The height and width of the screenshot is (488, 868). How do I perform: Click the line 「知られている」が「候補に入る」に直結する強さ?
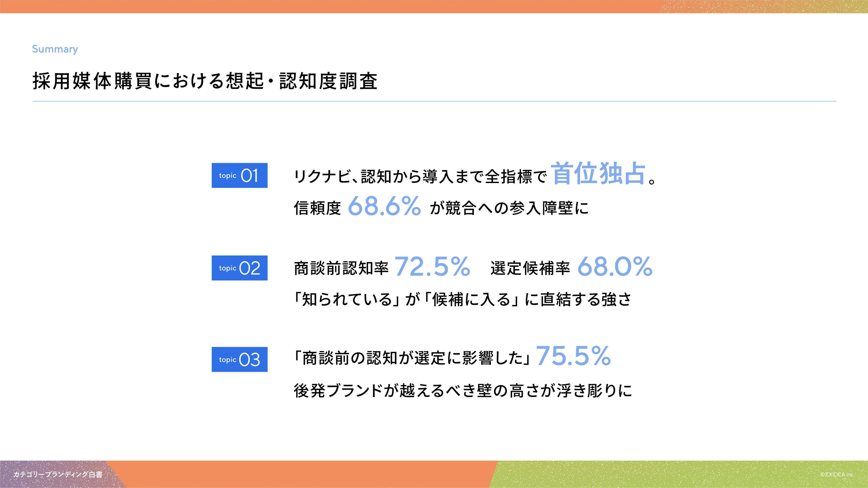[x=462, y=299]
